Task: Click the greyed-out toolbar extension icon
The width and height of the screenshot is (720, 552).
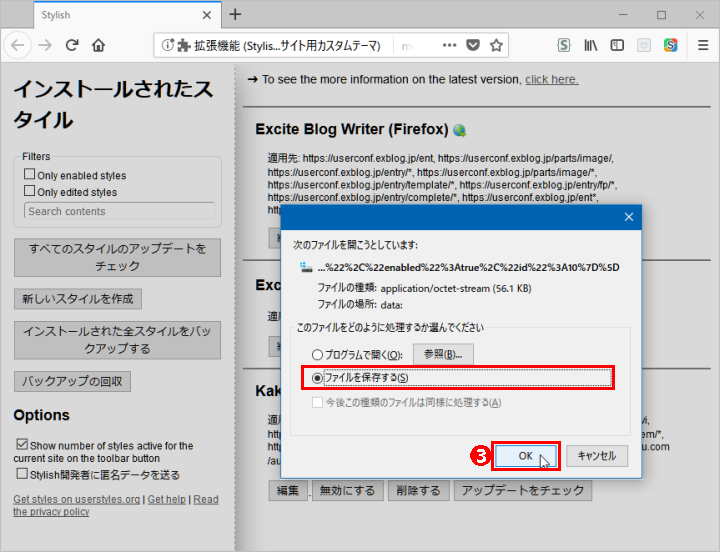Action: (x=644, y=45)
